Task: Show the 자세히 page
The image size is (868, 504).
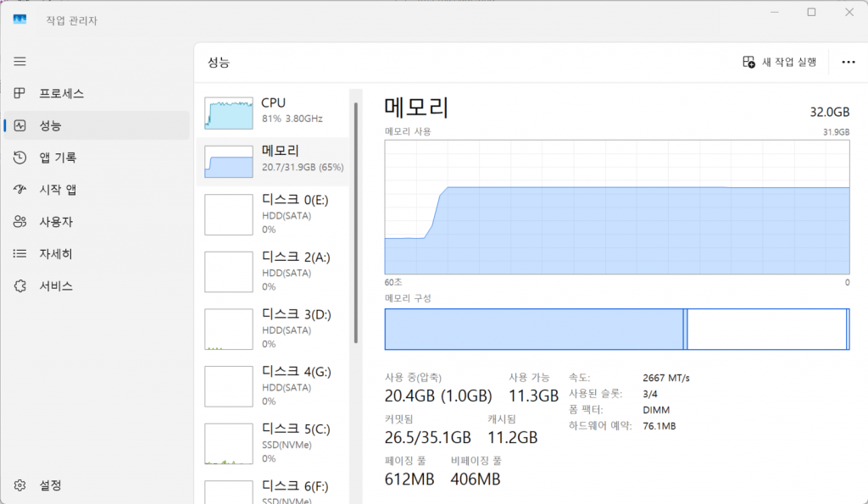Action: click(56, 254)
